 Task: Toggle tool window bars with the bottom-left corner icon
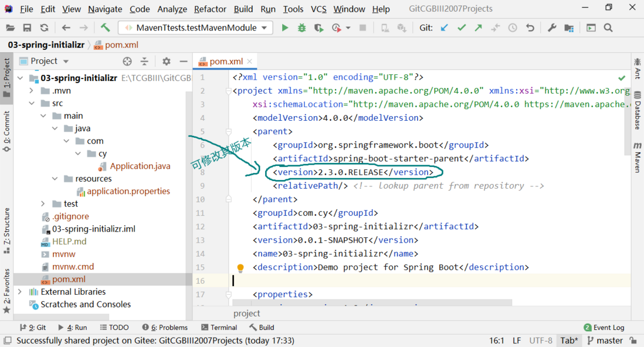[8, 341]
